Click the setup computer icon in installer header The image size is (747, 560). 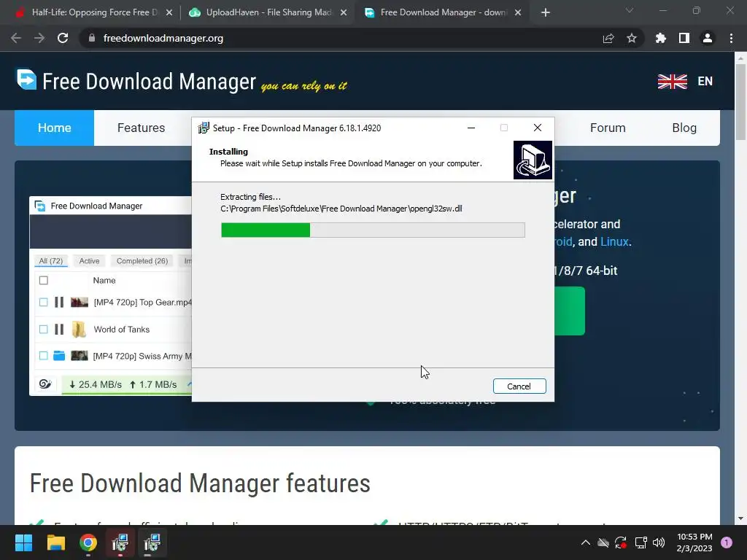[x=533, y=160]
